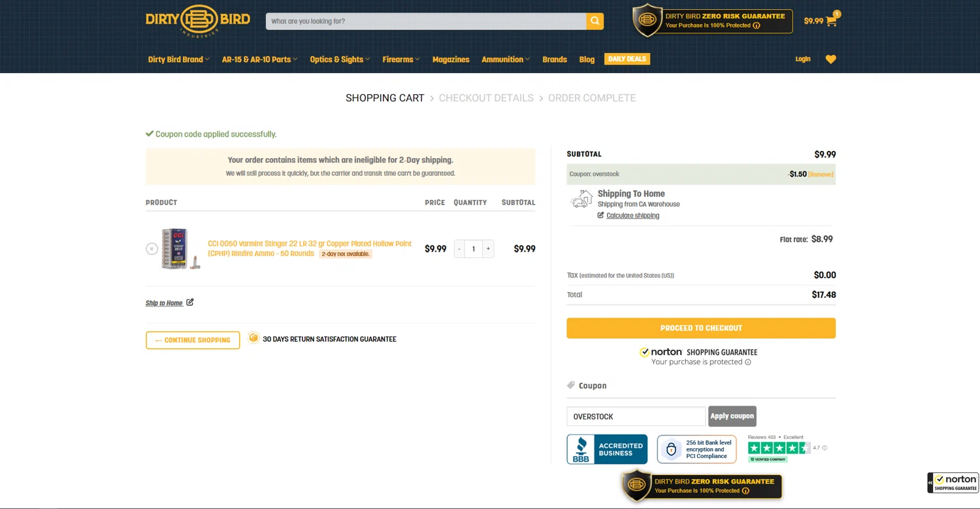Open the Magazines menu item
The width and height of the screenshot is (980, 509).
point(451,59)
